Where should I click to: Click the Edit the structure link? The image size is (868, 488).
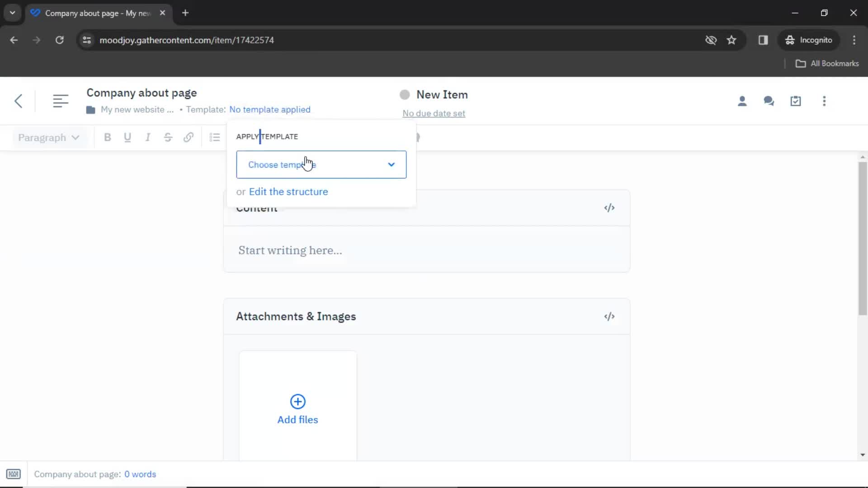pos(288,191)
